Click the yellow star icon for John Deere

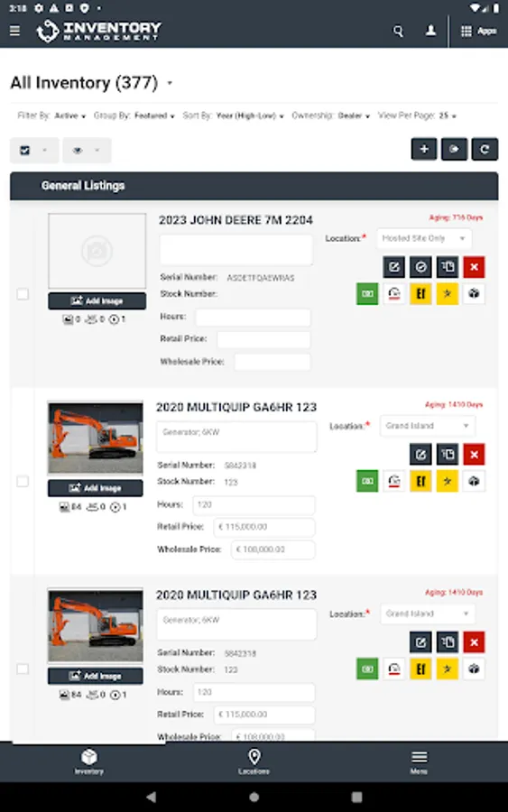pyautogui.click(x=448, y=293)
